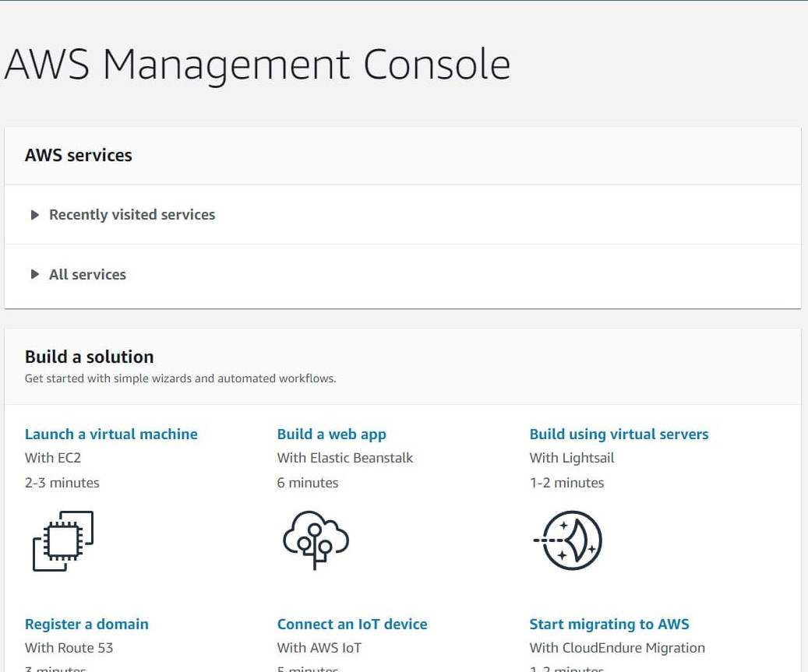This screenshot has height=672, width=808.
Task: Click the AWS services section header
Action: (79, 155)
